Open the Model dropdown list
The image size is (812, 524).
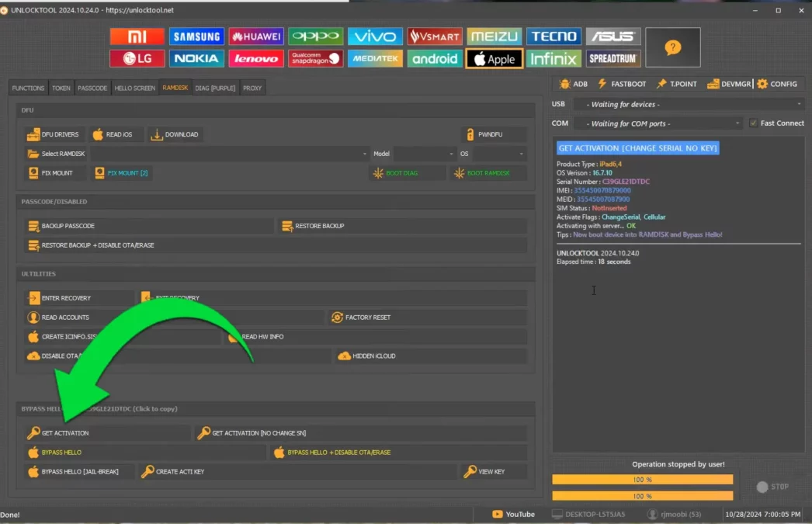pyautogui.click(x=424, y=154)
